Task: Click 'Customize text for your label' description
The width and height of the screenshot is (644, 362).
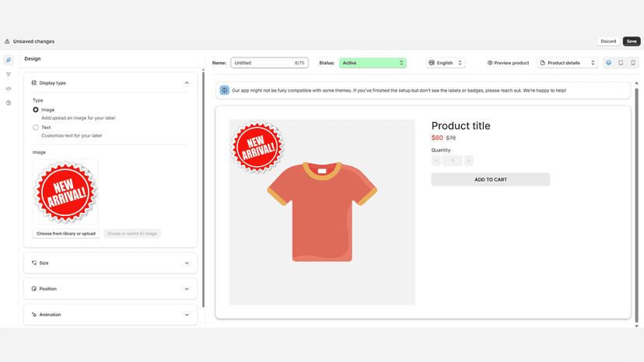Action: click(x=72, y=135)
